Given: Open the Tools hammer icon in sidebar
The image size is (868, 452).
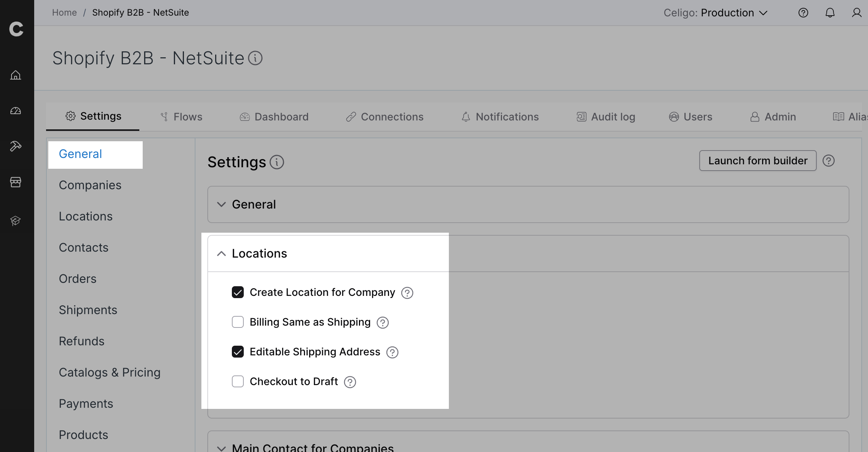Looking at the screenshot, I should [16, 146].
